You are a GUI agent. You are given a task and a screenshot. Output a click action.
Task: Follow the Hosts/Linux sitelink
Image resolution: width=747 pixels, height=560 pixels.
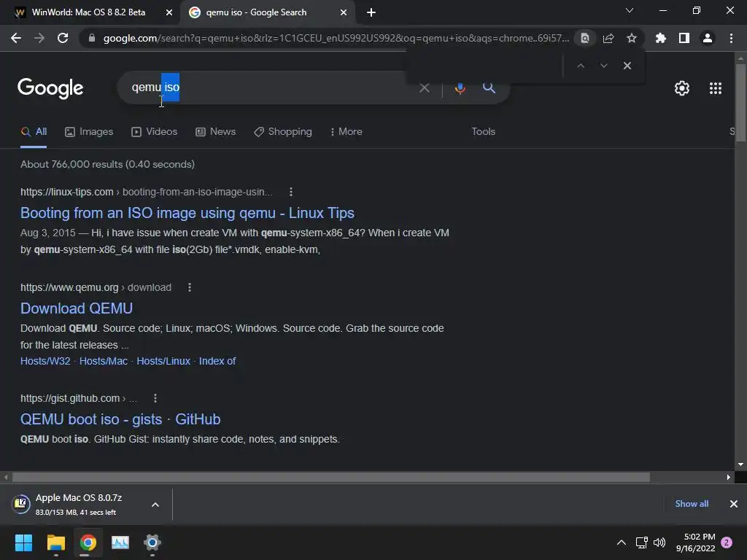pyautogui.click(x=163, y=361)
